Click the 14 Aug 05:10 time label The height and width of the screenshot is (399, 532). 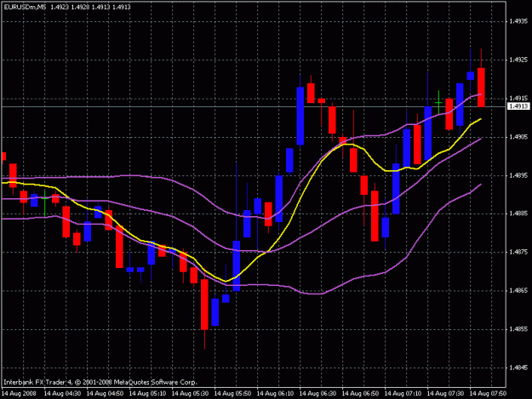[147, 394]
